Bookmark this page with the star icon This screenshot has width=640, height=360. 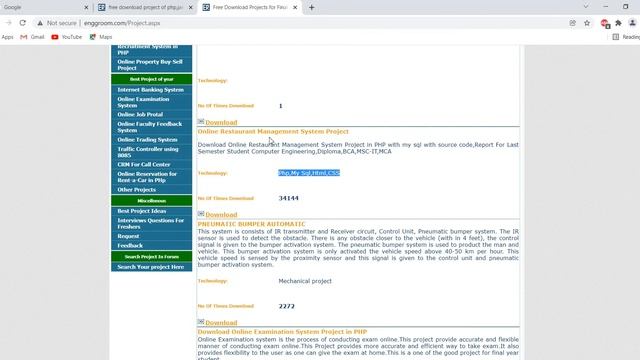coord(587,23)
